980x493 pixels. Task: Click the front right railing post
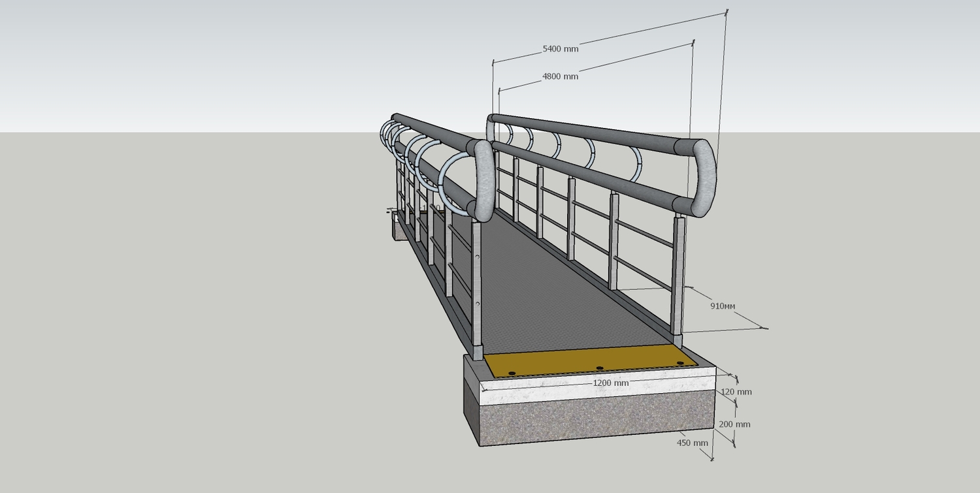[678, 274]
